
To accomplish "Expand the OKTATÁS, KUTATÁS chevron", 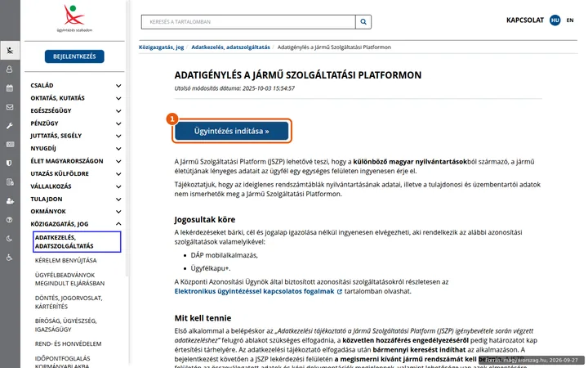I will pos(118,98).
